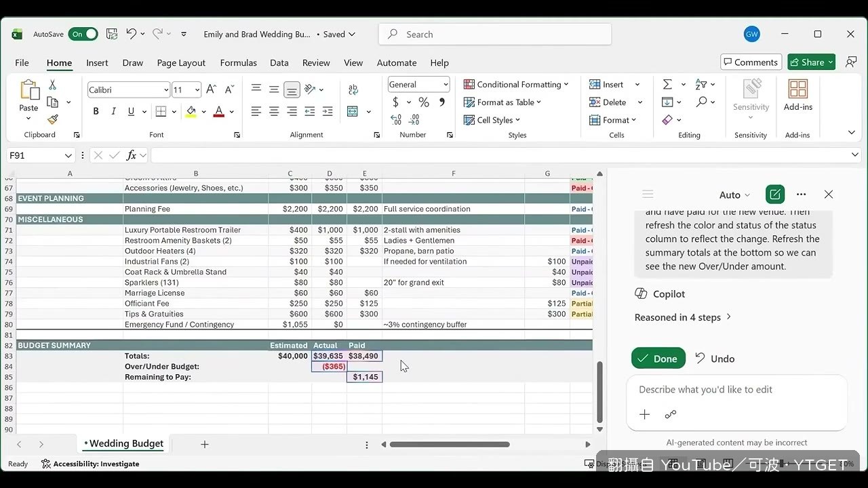Open Copilot pane more options menu
The width and height of the screenshot is (868, 488).
coord(802,195)
